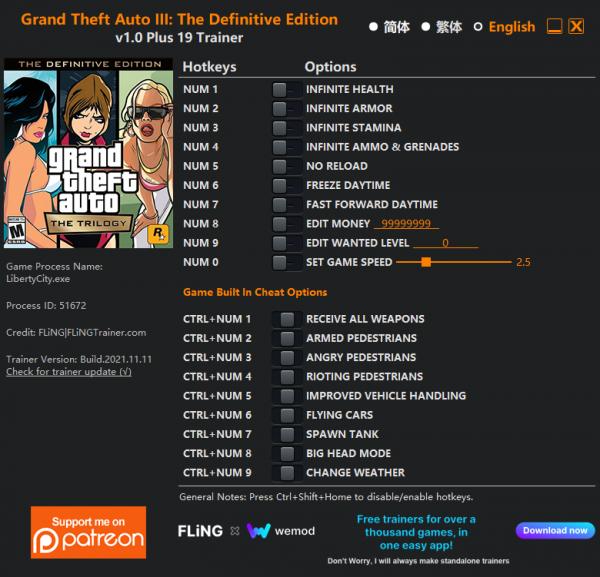
Task: Trigger Angry Pedestrians cheat button
Action: (x=287, y=357)
